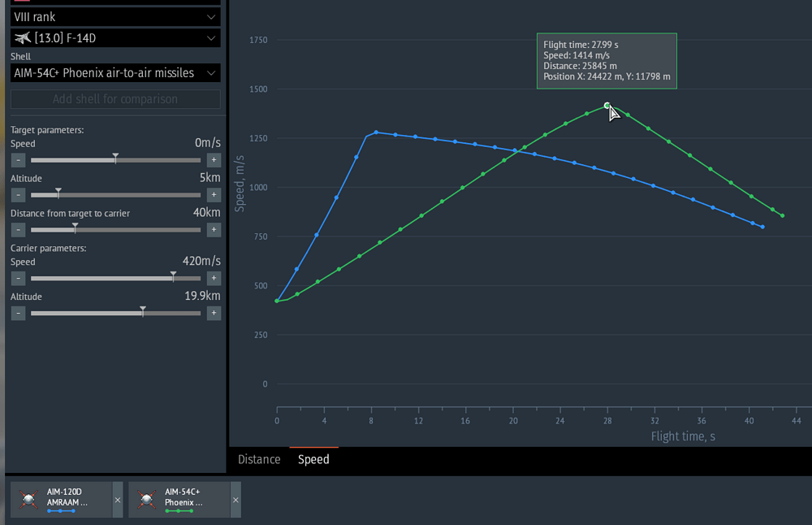
Task: Select the Speed tab
Action: [313, 460]
